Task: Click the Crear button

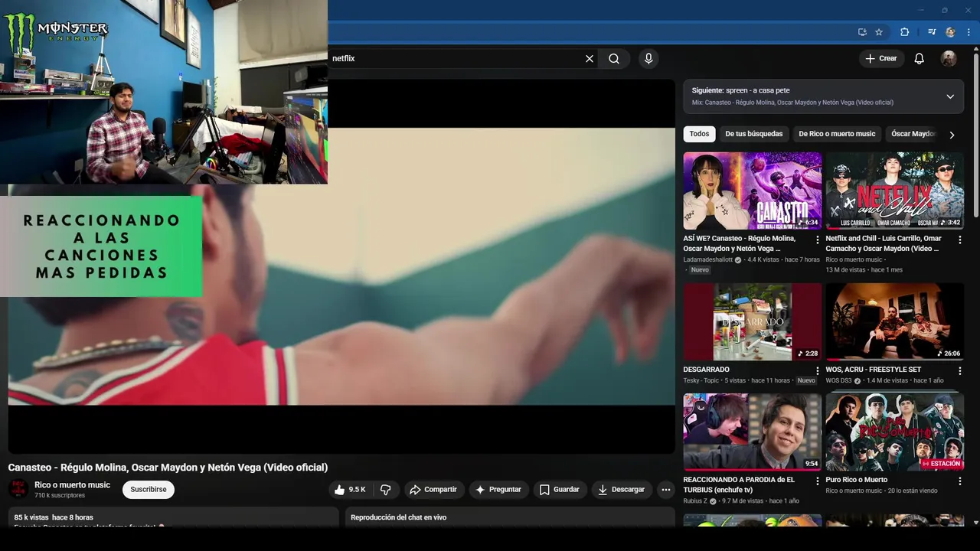Action: pyautogui.click(x=880, y=59)
